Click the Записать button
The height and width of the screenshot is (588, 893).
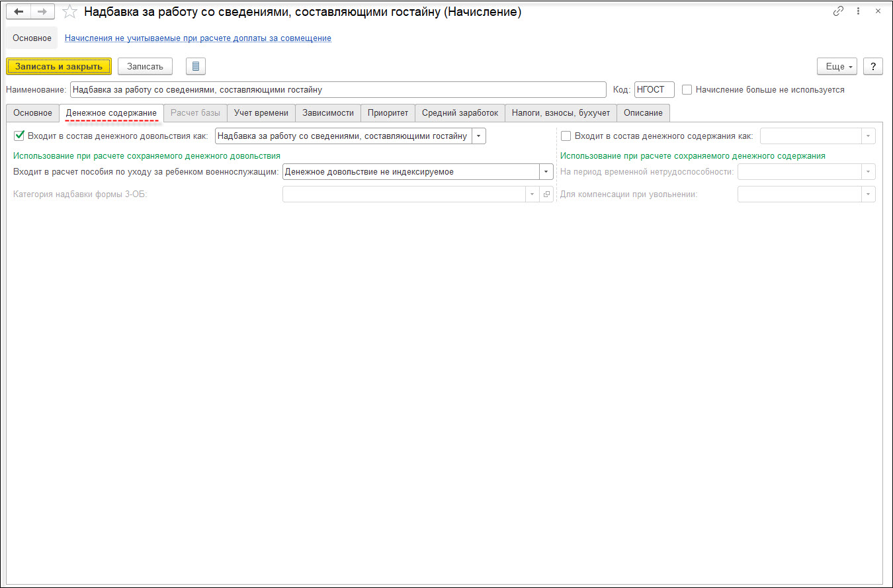145,66
